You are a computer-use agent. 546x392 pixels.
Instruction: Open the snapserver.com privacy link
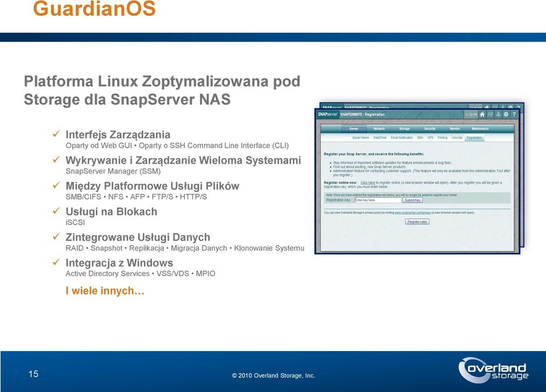413,212
